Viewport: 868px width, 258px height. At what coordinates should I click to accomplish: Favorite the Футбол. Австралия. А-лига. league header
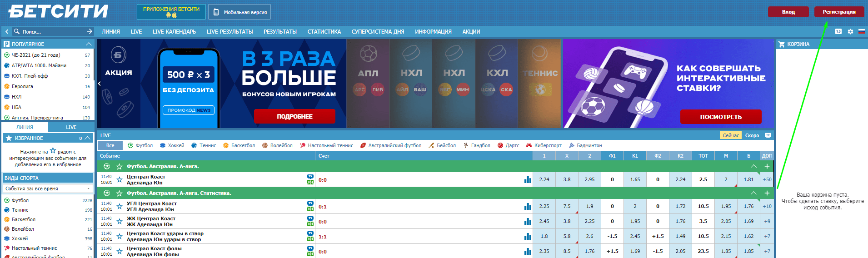coord(119,166)
